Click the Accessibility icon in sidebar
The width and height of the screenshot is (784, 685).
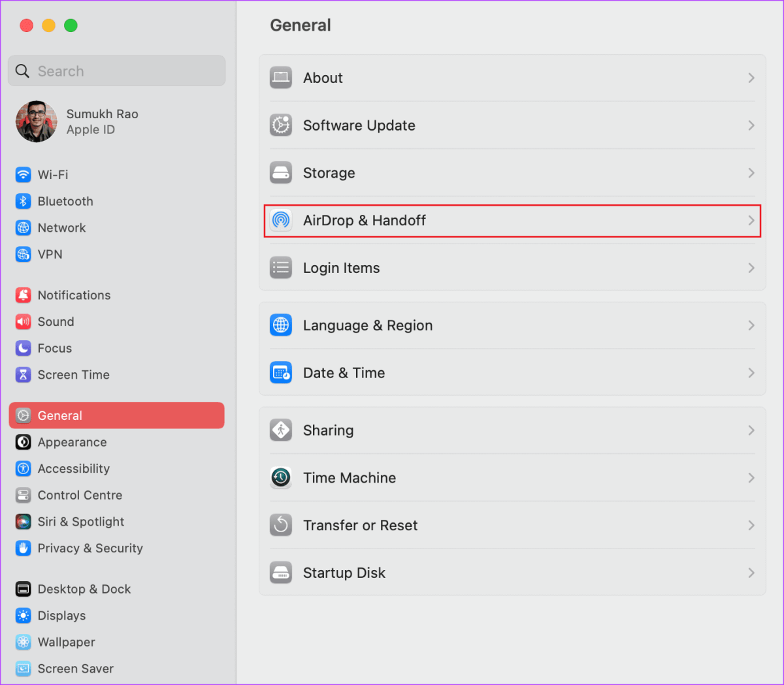[x=24, y=468]
